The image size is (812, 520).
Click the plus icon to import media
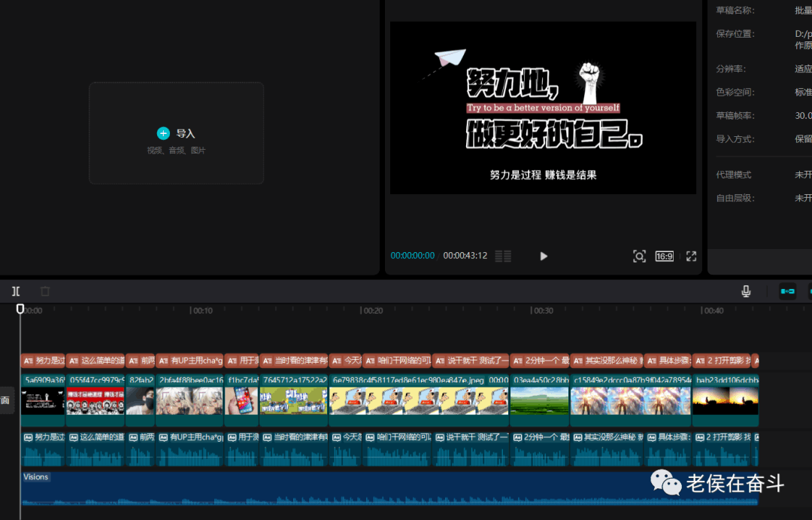163,133
